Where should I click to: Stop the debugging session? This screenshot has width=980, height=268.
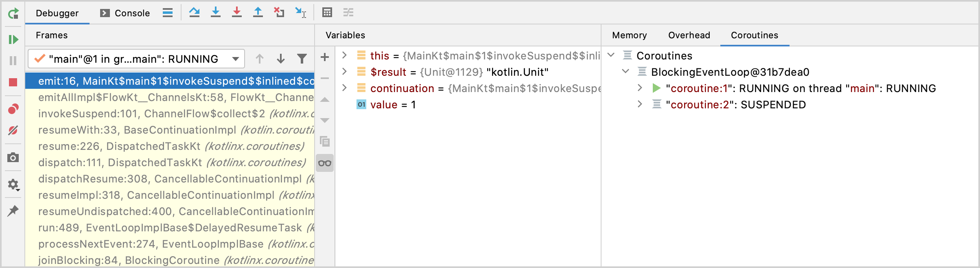13,82
